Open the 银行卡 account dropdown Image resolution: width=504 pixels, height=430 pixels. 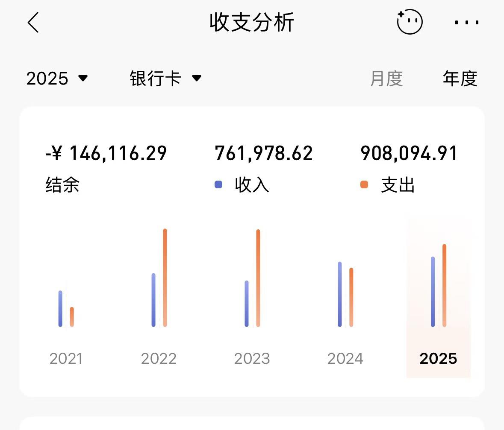click(165, 79)
